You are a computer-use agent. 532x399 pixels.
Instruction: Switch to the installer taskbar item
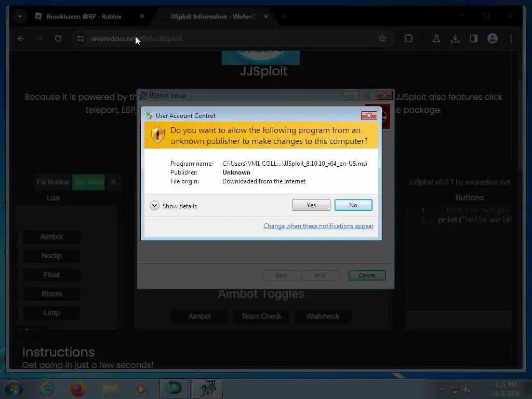[x=207, y=389]
